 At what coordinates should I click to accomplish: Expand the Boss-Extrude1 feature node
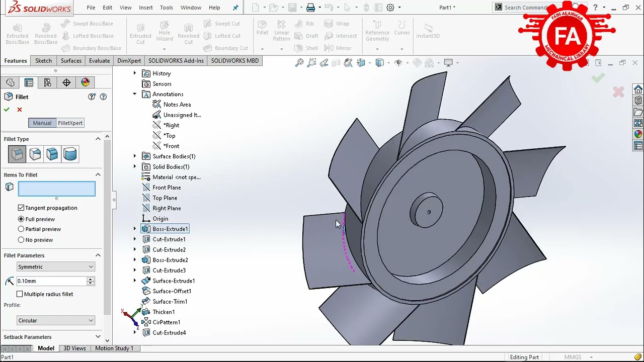134,229
